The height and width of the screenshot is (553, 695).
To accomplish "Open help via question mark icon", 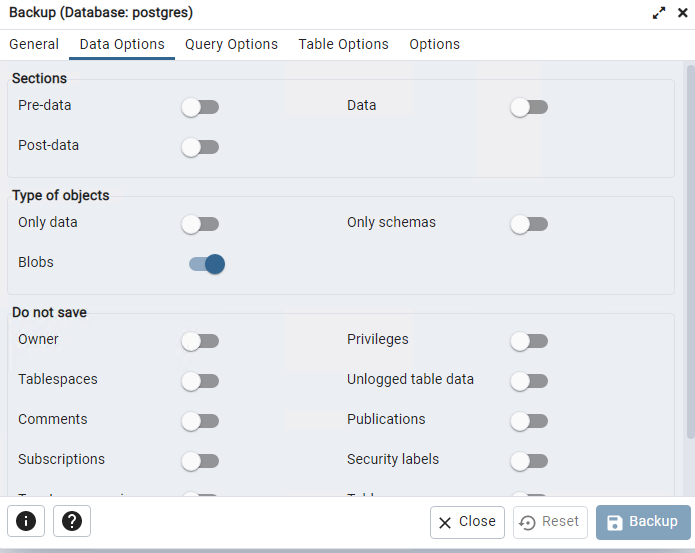I will pyautogui.click(x=72, y=521).
